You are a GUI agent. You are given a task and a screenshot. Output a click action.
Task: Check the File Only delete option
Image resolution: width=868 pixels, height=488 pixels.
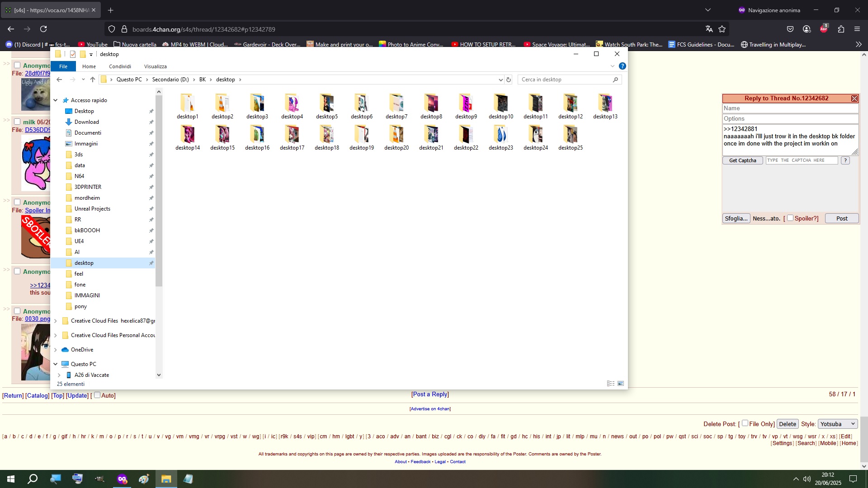[x=745, y=423]
